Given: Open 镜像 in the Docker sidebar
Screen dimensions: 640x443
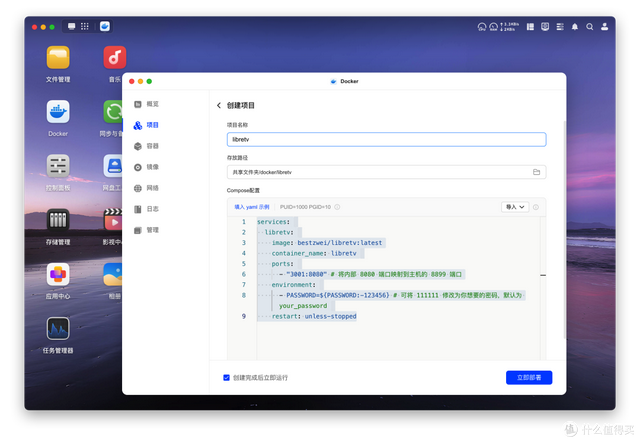Looking at the screenshot, I should 152,167.
